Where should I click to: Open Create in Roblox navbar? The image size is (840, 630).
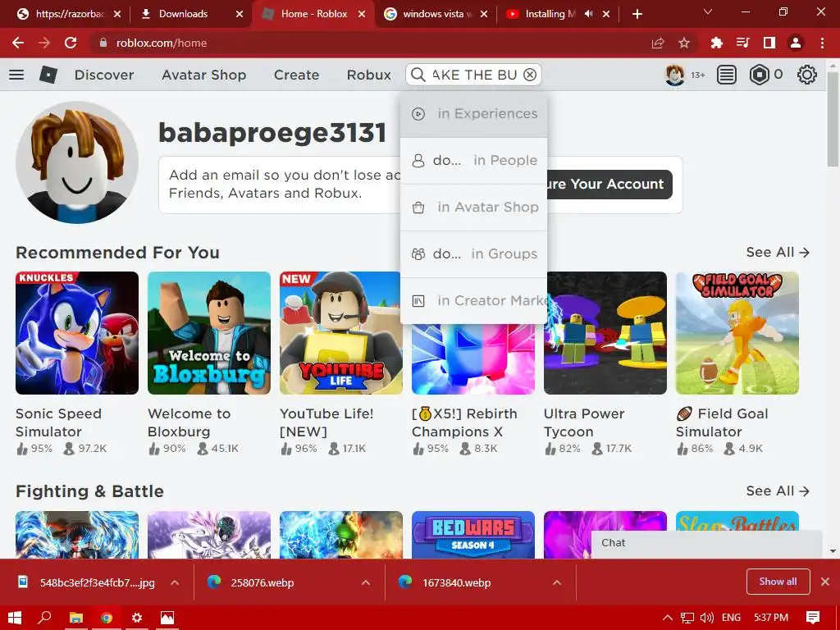[296, 75]
